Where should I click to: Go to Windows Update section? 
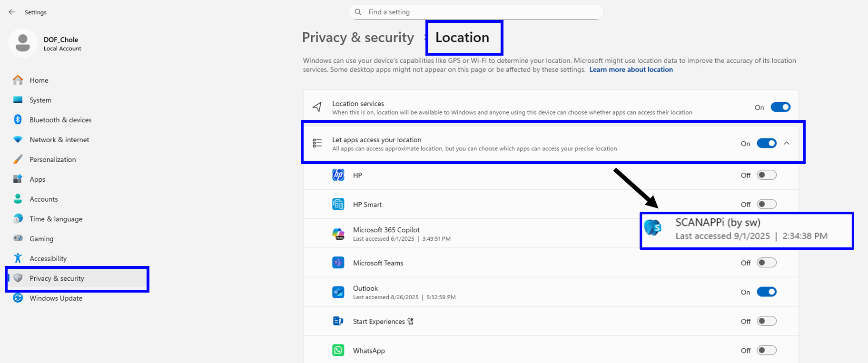click(56, 298)
